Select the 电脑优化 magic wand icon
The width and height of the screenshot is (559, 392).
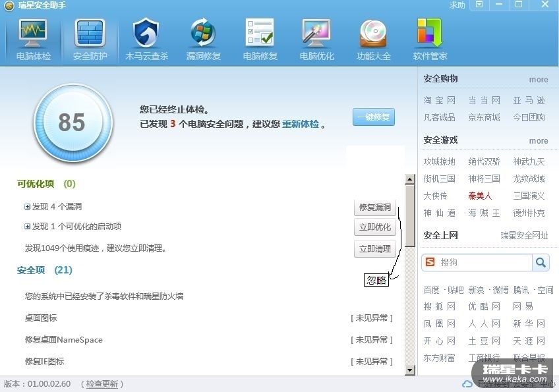point(316,33)
